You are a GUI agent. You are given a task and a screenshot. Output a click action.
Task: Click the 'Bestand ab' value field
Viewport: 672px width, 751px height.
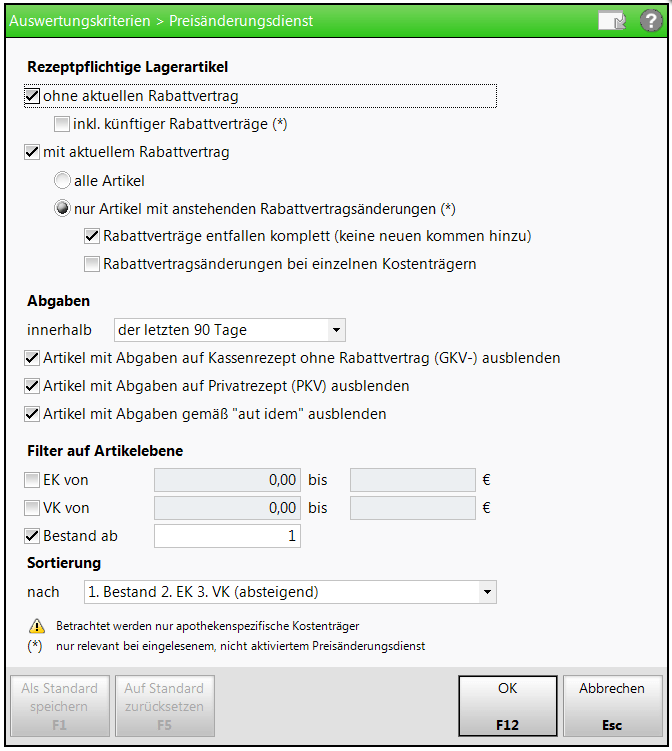coord(227,536)
